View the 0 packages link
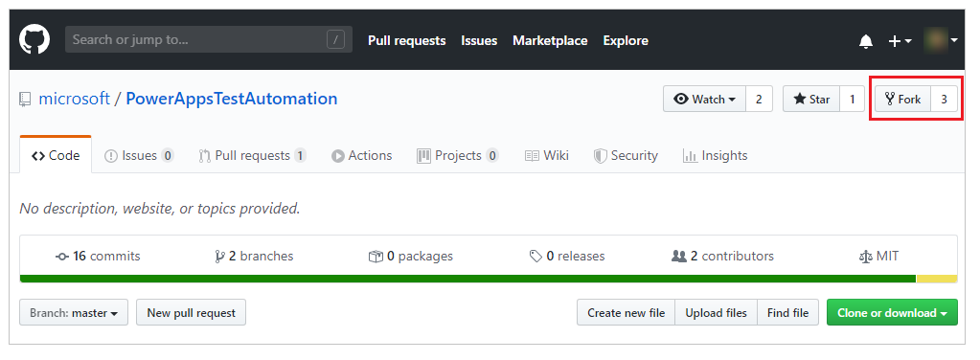 tap(411, 257)
